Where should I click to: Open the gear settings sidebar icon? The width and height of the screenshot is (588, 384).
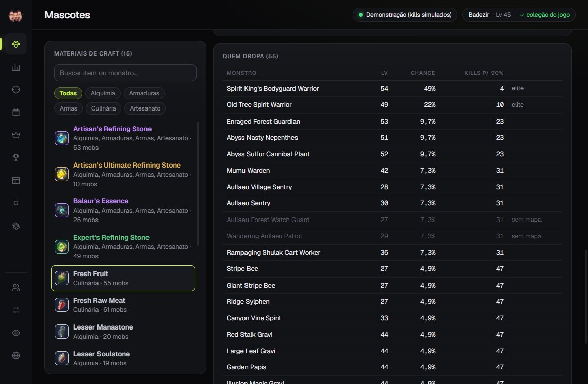(x=16, y=226)
